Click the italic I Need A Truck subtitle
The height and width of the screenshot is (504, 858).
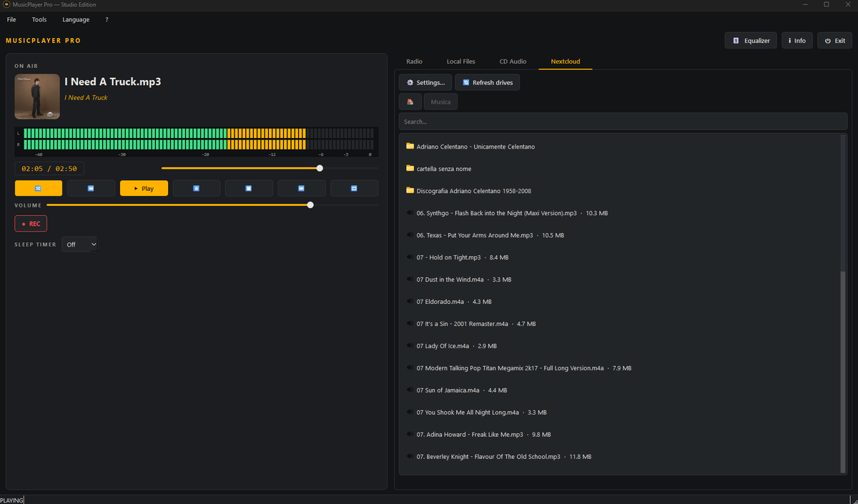(x=86, y=98)
